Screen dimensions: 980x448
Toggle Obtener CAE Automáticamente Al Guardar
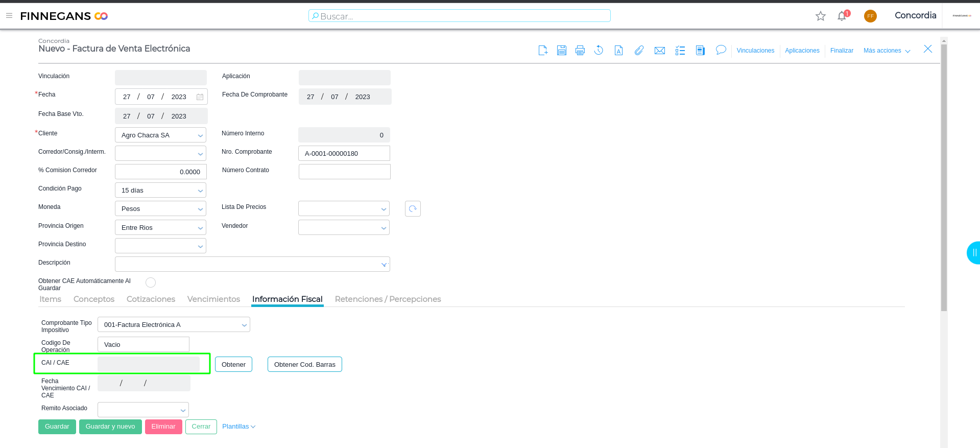click(151, 282)
